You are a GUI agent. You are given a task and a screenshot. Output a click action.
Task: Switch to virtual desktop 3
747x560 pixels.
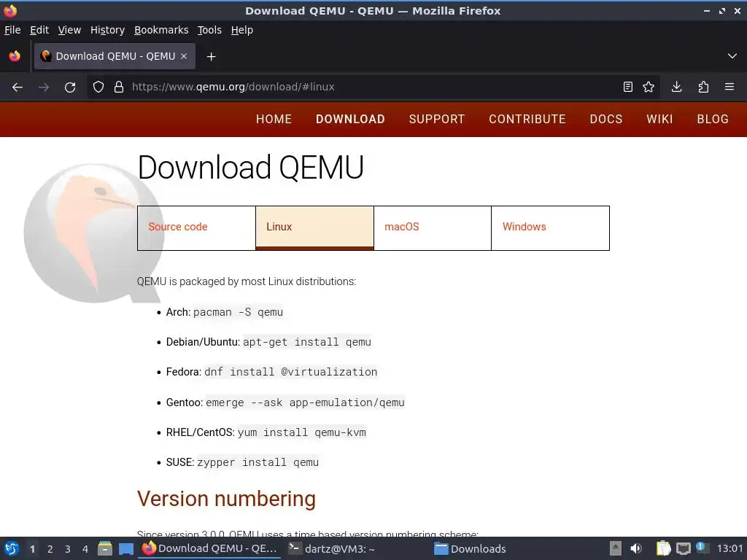68,549
